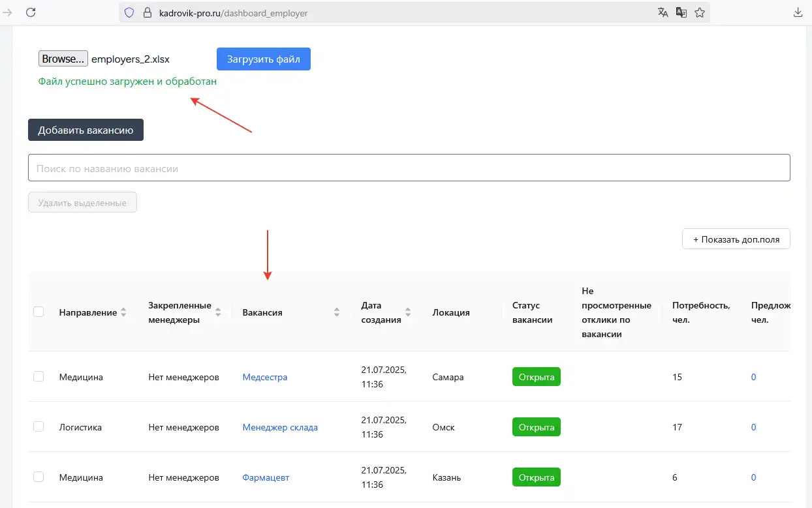Toggle the select-all checkbox in table header

click(39, 312)
